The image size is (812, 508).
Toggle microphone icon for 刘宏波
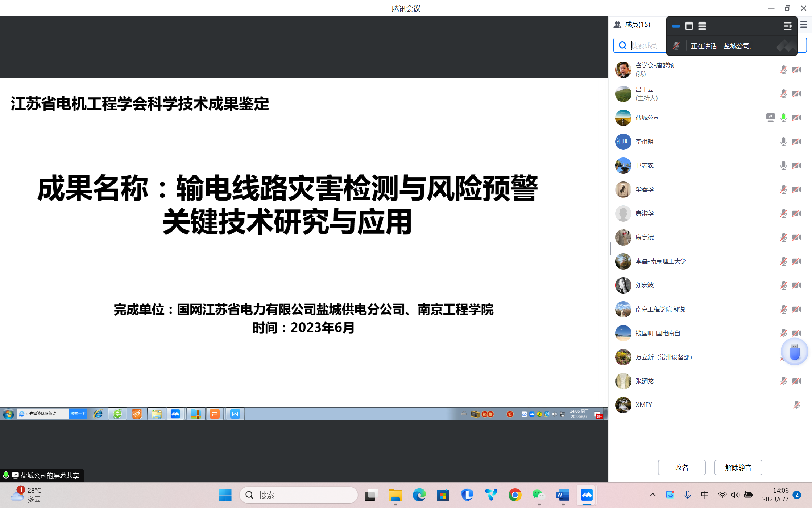783,285
